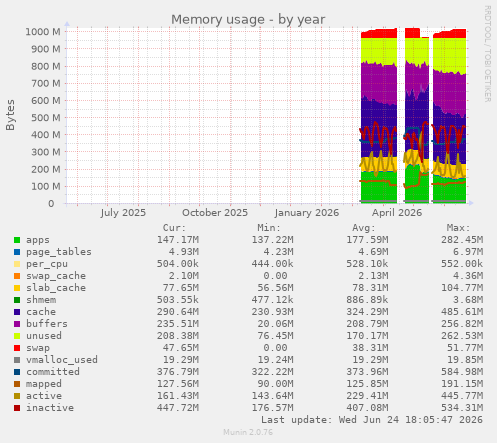Click the 'per_cpu' legend label
The image size is (497, 443).
point(47,264)
